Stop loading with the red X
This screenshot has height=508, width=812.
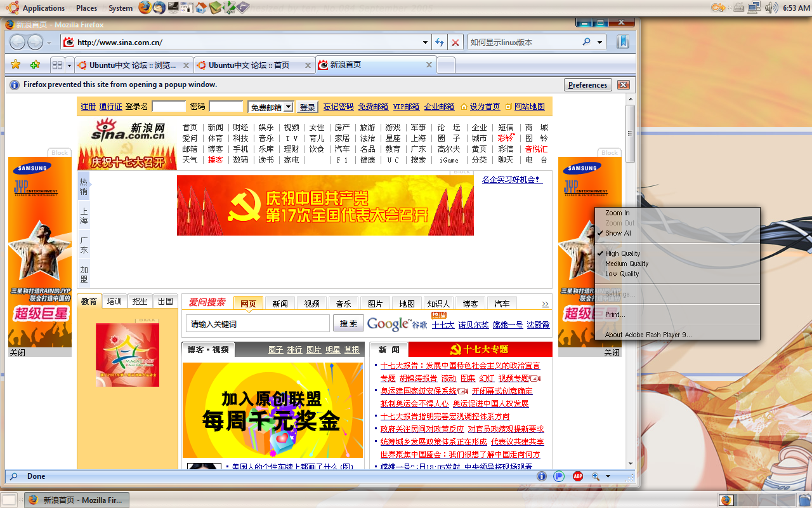coord(455,43)
